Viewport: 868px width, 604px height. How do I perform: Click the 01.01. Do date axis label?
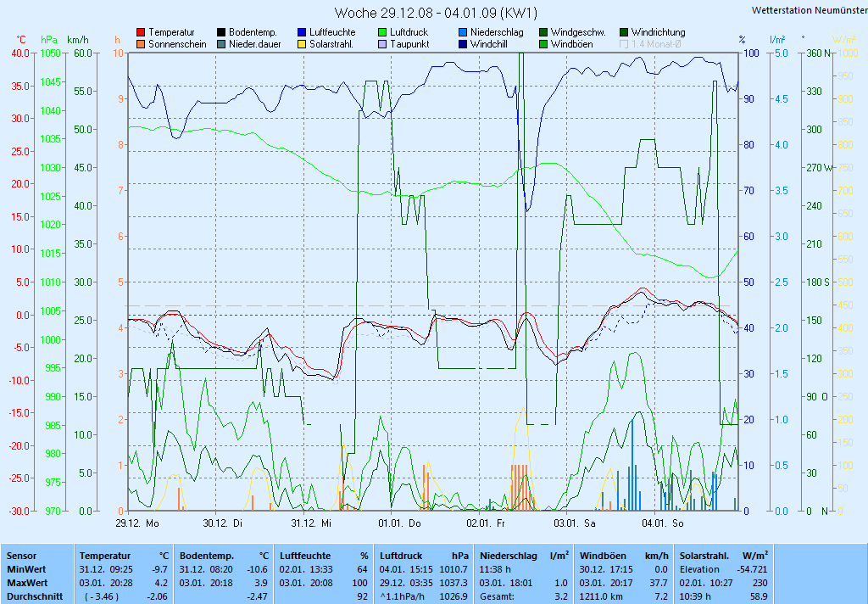(399, 523)
